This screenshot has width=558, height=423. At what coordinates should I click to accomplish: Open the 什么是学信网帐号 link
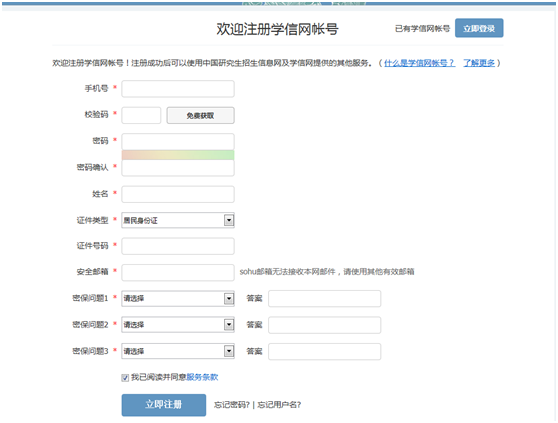pos(419,63)
